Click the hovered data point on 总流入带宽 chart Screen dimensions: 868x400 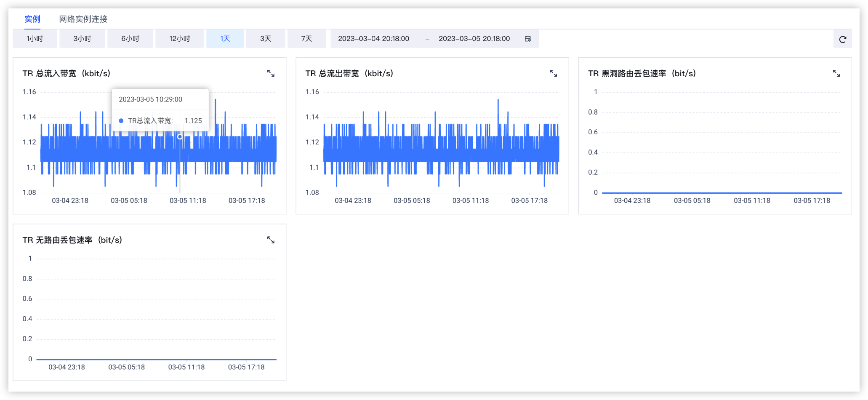click(x=180, y=137)
